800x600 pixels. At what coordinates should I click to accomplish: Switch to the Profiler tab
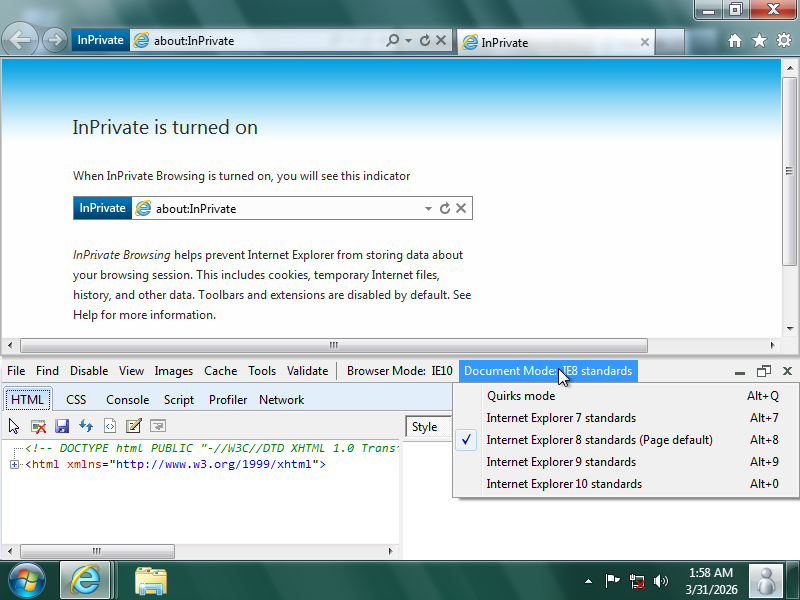[x=228, y=399]
